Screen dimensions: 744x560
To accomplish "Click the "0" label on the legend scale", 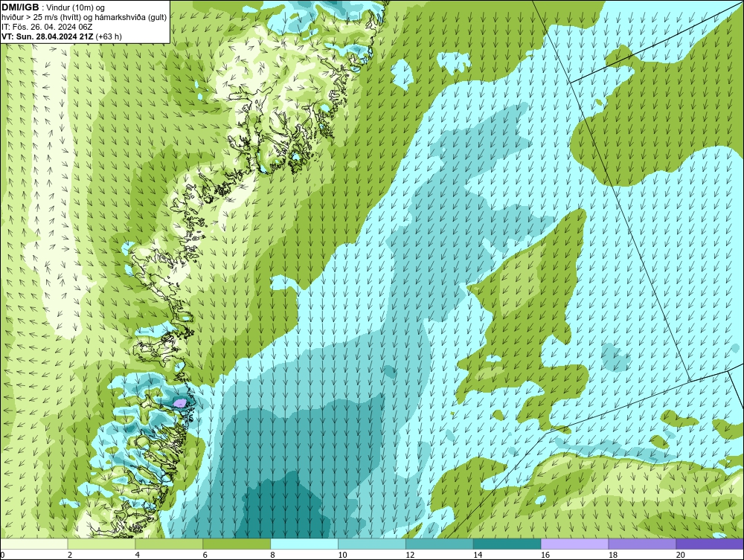I will click(x=2, y=555).
